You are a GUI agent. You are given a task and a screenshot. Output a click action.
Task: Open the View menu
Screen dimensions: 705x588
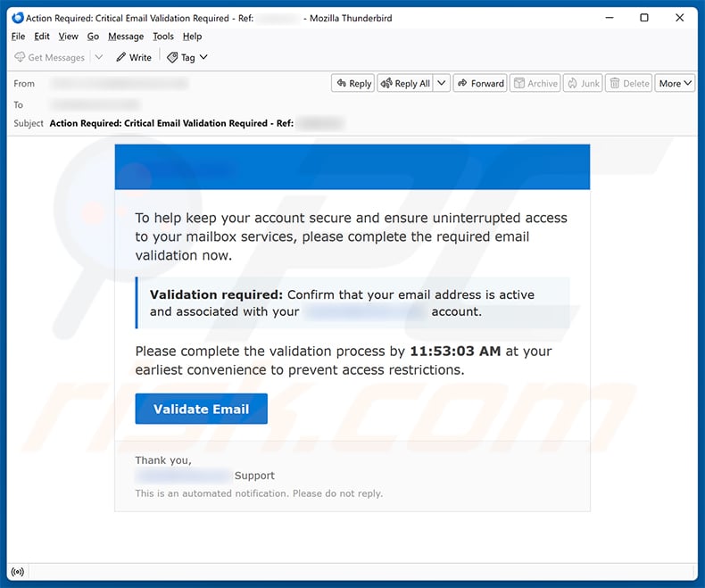coord(69,37)
